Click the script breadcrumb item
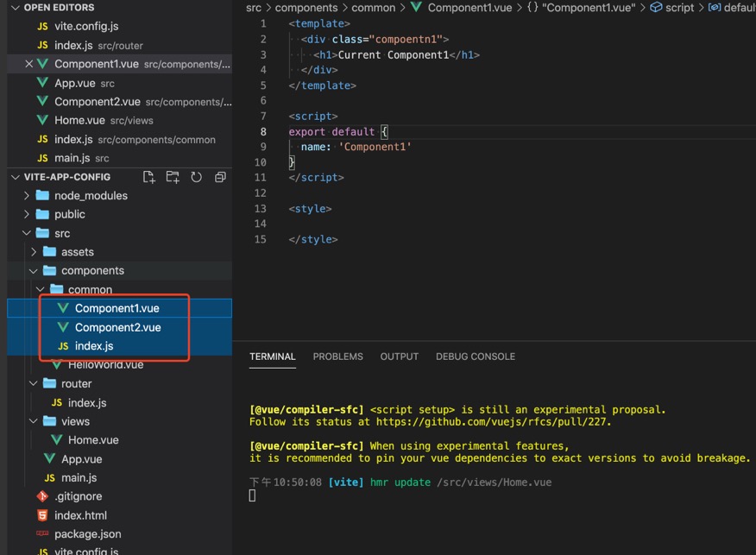This screenshot has width=756, height=555. (678, 8)
